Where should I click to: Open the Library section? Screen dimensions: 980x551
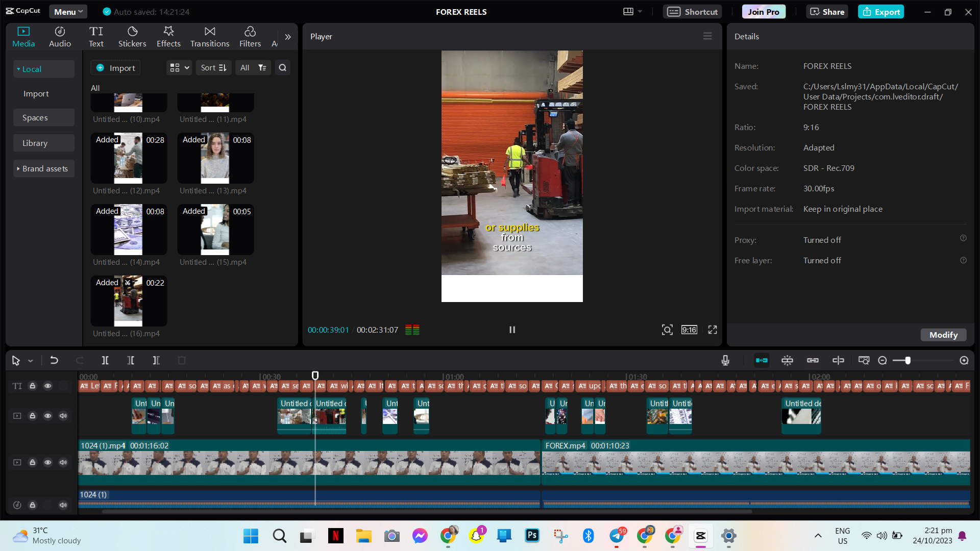(x=35, y=143)
